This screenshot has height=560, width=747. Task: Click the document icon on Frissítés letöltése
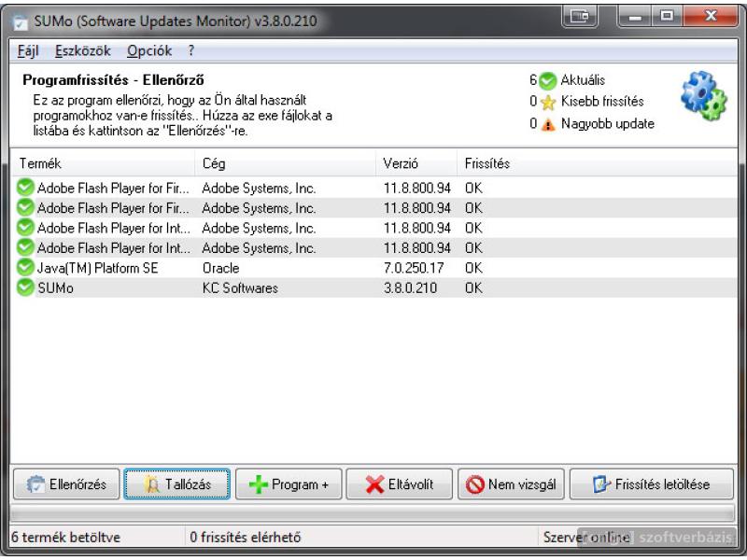[601, 484]
